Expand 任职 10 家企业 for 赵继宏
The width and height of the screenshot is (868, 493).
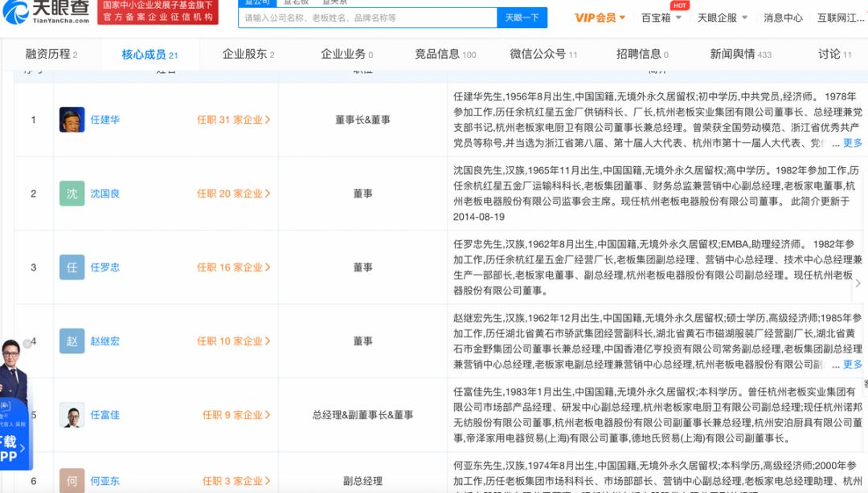click(x=234, y=340)
